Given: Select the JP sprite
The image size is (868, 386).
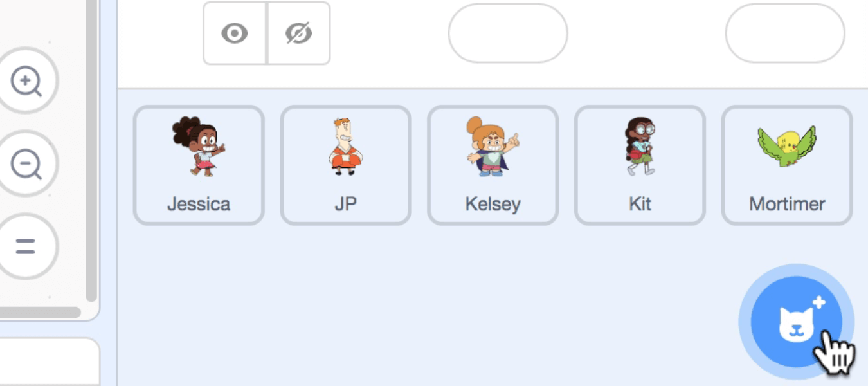Looking at the screenshot, I should pos(346,165).
